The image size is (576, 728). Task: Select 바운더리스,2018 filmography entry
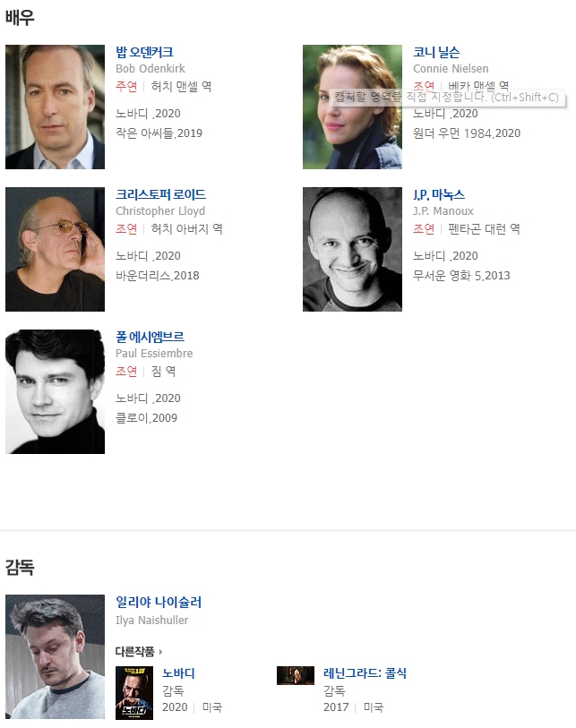click(x=158, y=276)
